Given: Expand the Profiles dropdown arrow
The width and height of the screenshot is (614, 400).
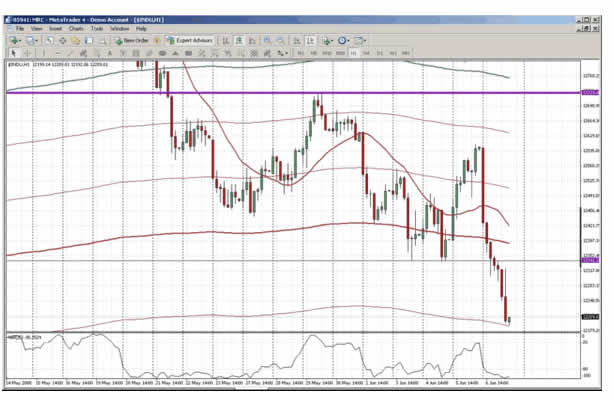Looking at the screenshot, I should [36, 41].
